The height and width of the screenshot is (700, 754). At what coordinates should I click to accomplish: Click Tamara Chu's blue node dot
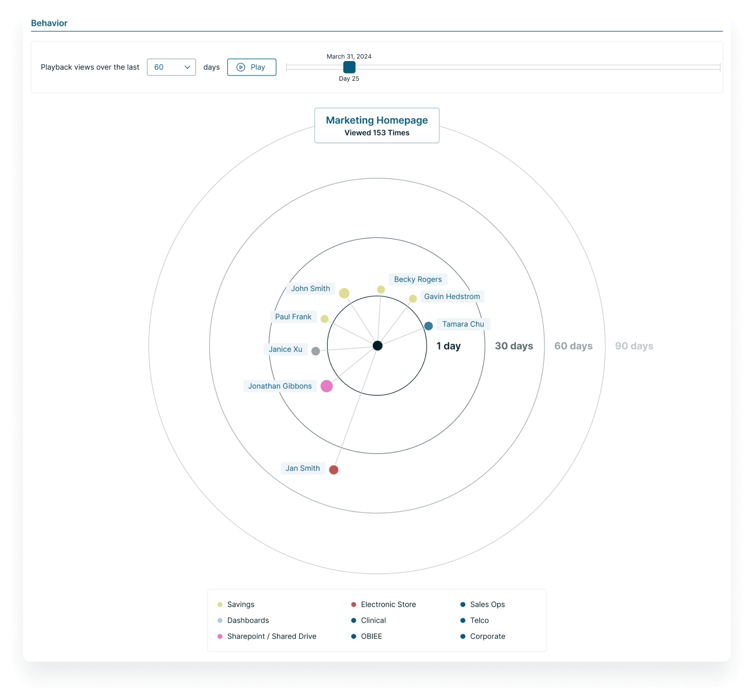pyautogui.click(x=428, y=326)
